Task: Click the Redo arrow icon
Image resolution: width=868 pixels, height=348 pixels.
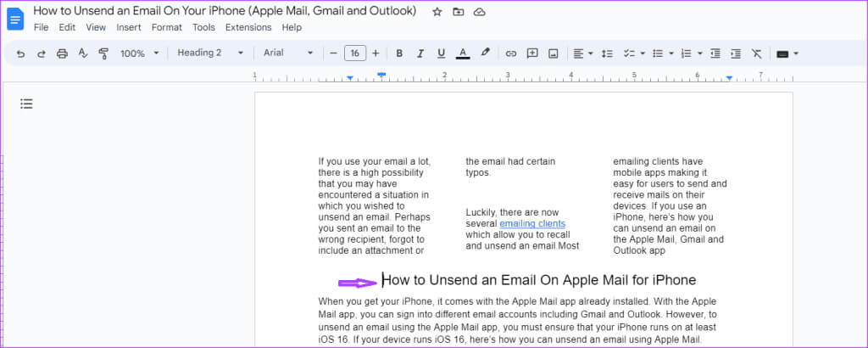Action: (41, 53)
